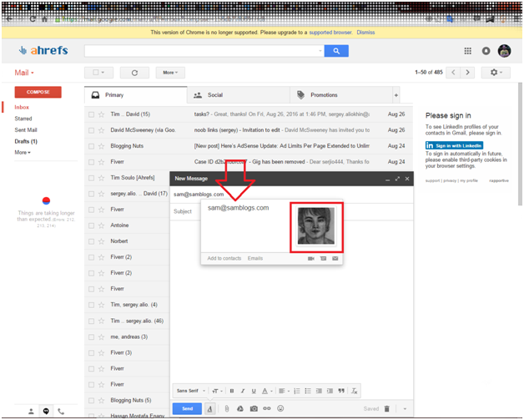Toggle bold in compose formatting bar
This screenshot has width=524, height=420.
pyautogui.click(x=232, y=391)
